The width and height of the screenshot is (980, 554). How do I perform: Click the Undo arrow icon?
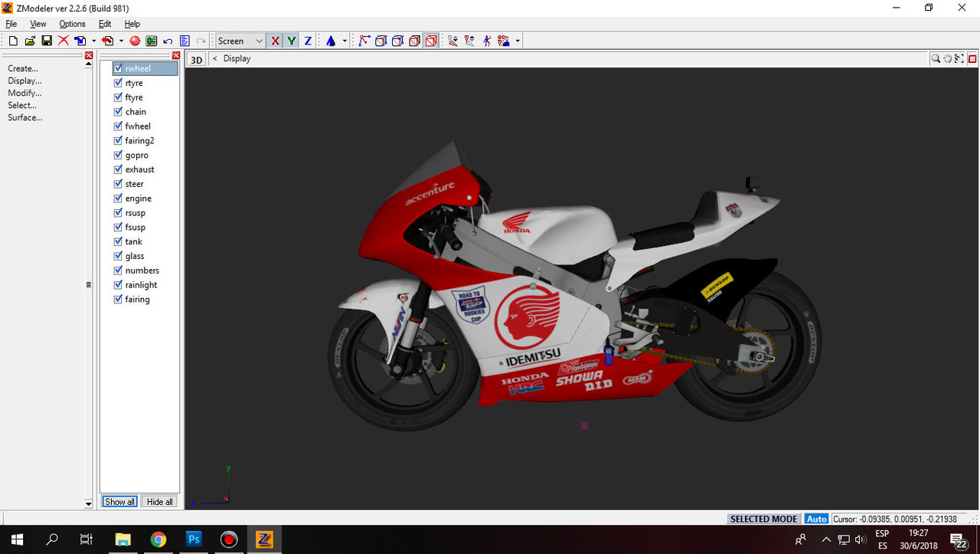[168, 41]
